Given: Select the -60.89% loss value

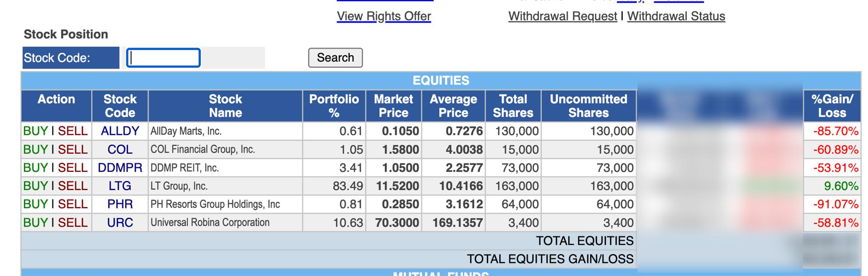Looking at the screenshot, I should [835, 150].
